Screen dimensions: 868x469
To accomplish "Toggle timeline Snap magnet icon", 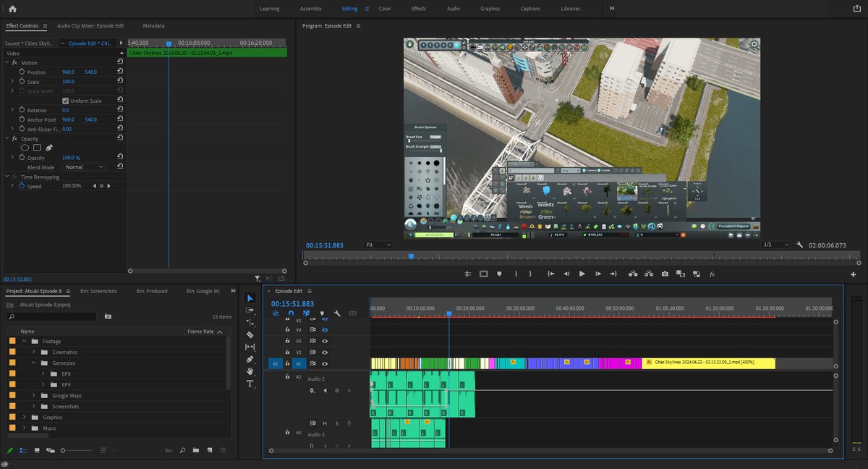I will coord(291,313).
